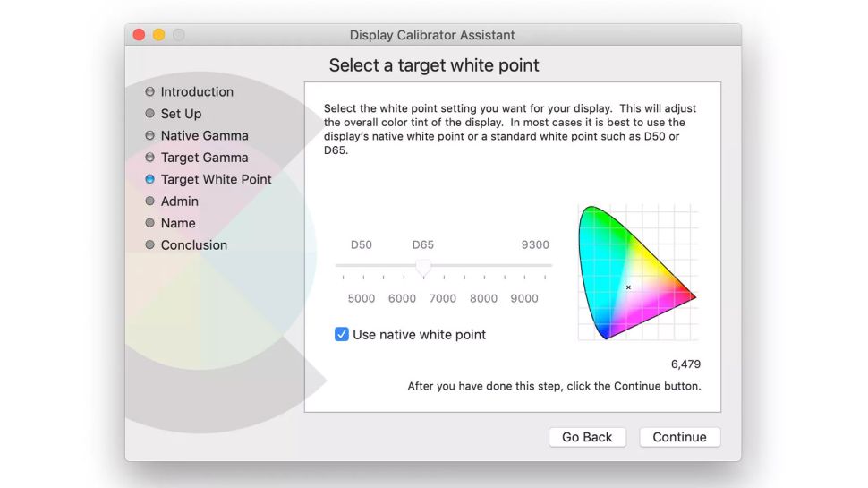Click the Go Back button
This screenshot has width=868, height=488.
point(587,437)
